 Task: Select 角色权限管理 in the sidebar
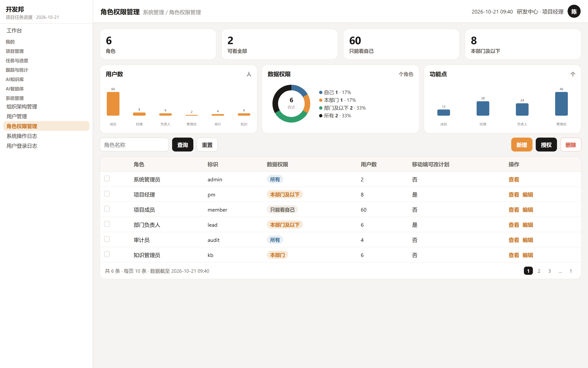coord(46,126)
